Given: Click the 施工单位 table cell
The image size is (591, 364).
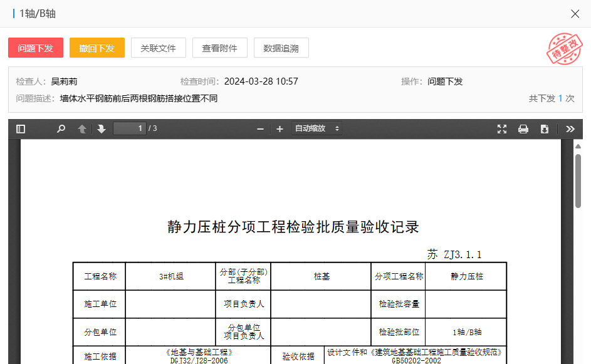Looking at the screenshot, I should [x=100, y=304].
